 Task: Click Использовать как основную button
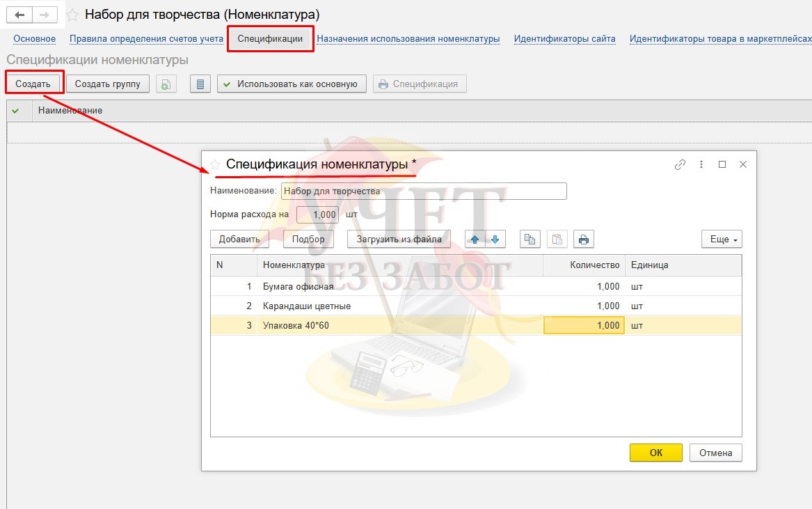point(292,84)
